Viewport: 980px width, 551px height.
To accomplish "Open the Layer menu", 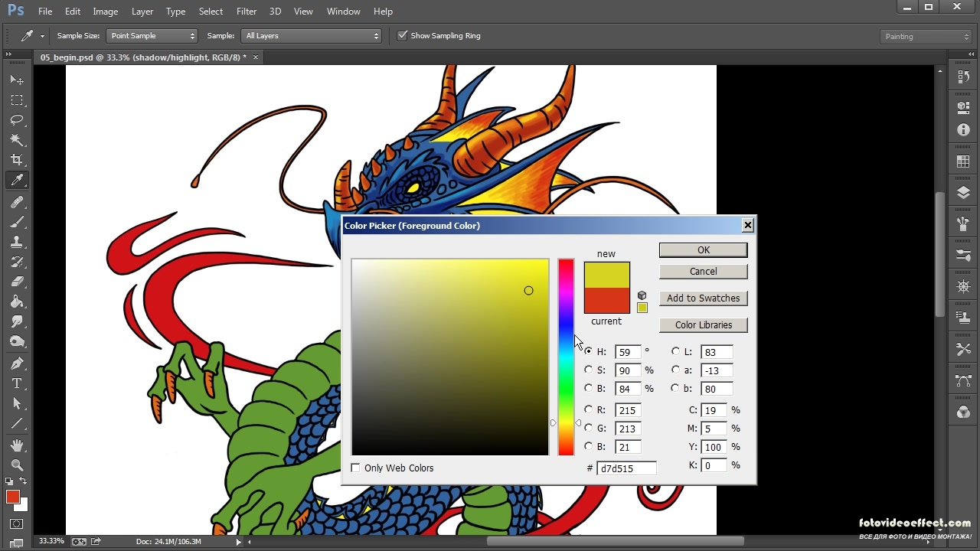I will point(142,11).
